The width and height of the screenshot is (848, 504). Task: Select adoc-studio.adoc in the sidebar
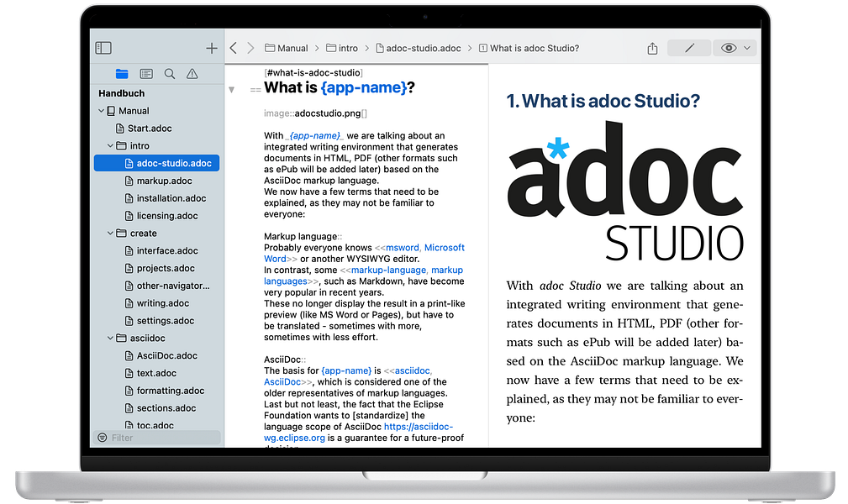click(157, 163)
